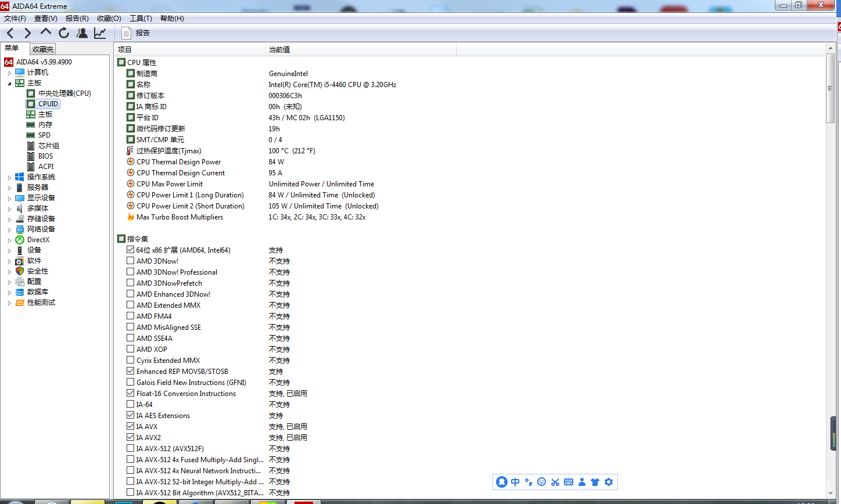Click the vertical scrollbar thumb in details pane
The height and width of the screenshot is (504, 841).
point(830,88)
